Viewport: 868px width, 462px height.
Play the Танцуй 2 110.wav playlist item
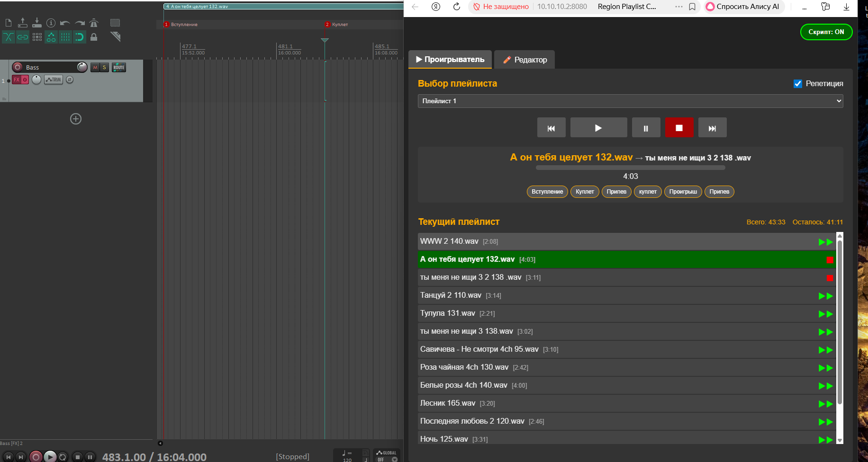coord(826,296)
